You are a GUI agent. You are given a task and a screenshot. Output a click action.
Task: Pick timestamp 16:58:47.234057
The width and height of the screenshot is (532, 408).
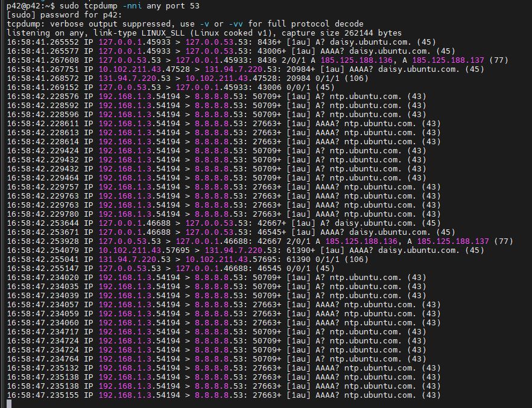coord(43,304)
